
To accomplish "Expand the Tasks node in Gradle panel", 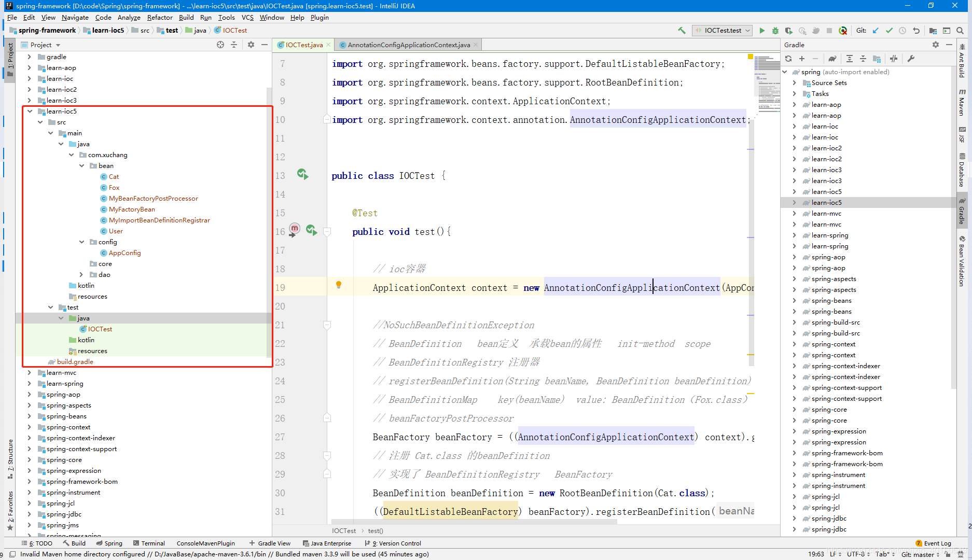I will (x=794, y=94).
